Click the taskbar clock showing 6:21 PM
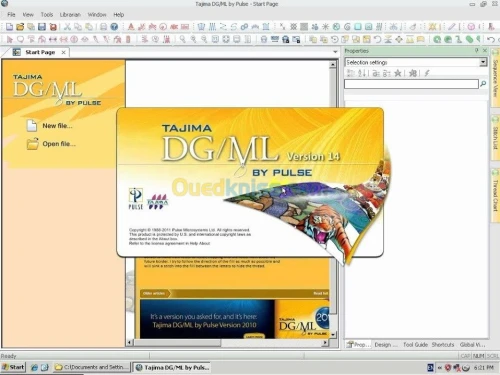Viewport: 500px width, 375px height. pyautogui.click(x=483, y=367)
